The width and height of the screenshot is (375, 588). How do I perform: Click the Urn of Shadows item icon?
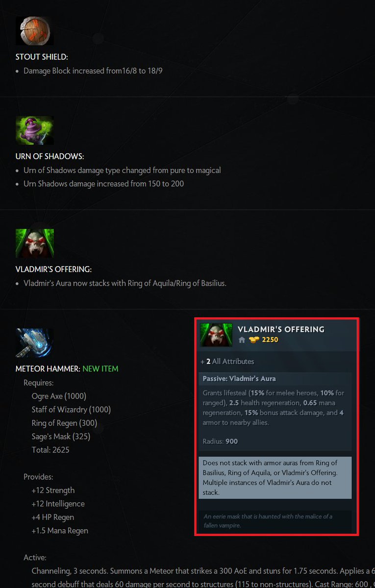tap(35, 130)
